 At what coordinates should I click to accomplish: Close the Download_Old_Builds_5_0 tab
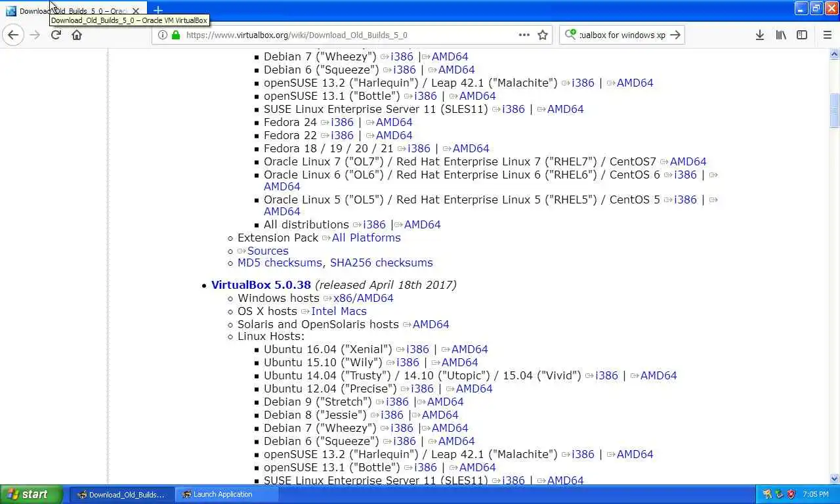click(136, 11)
